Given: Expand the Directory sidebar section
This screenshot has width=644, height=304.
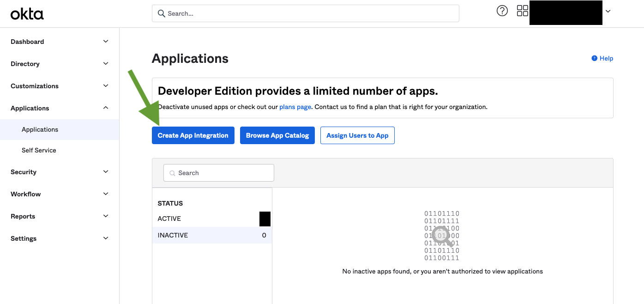Looking at the screenshot, I should [x=106, y=64].
